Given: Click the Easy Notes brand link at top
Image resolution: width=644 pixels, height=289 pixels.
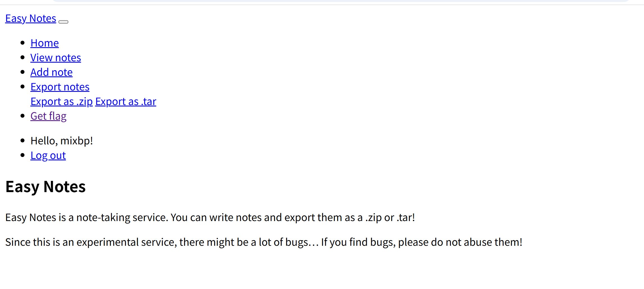Looking at the screenshot, I should coord(31,19).
